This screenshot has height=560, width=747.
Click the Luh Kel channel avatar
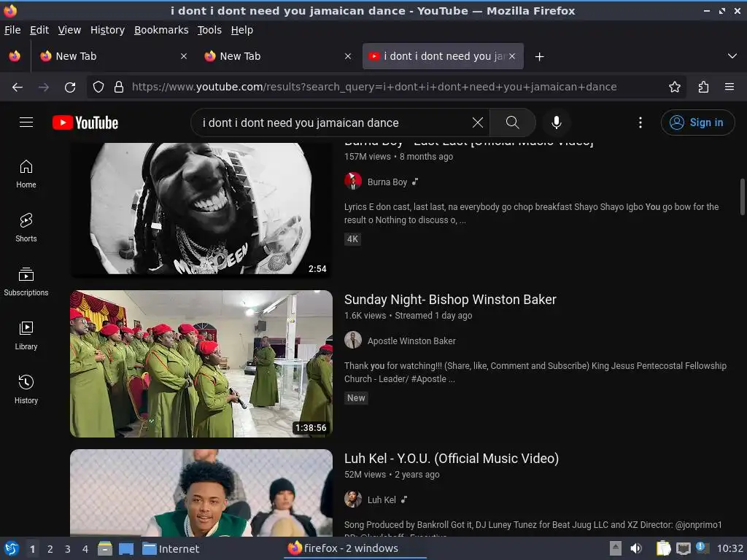pyautogui.click(x=353, y=499)
